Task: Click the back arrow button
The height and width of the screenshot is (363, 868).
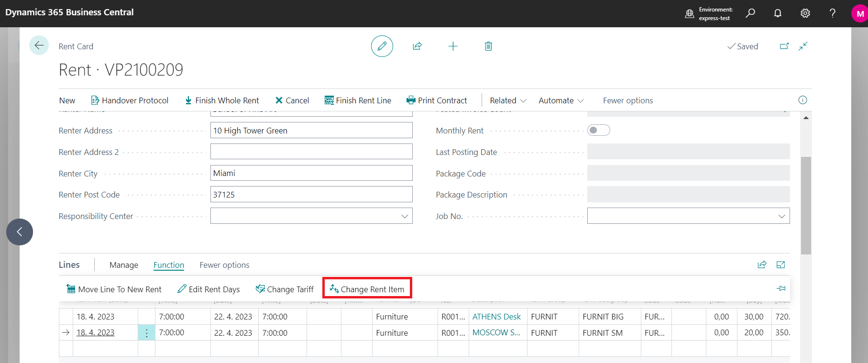Action: (x=39, y=45)
